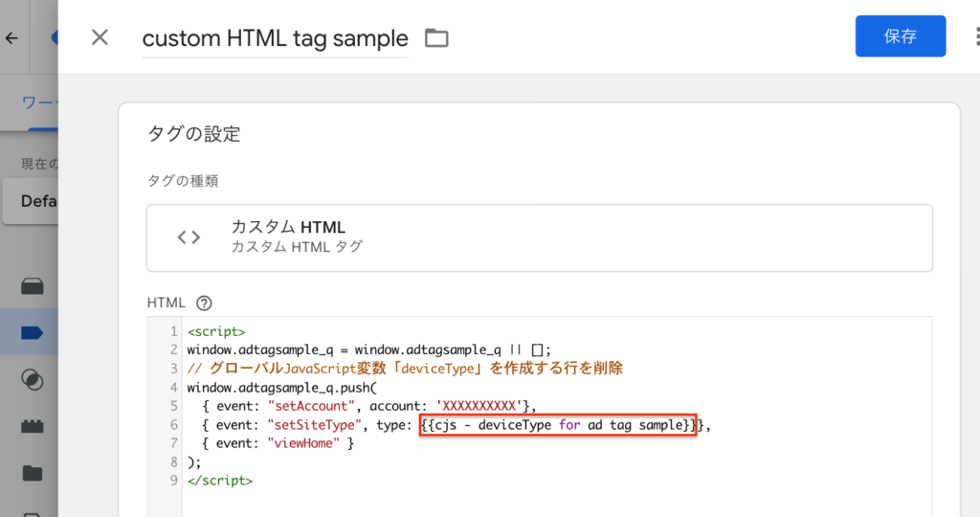Screen dimensions: 980x517
Task: Click the </script> closing line
Action: pos(220,481)
